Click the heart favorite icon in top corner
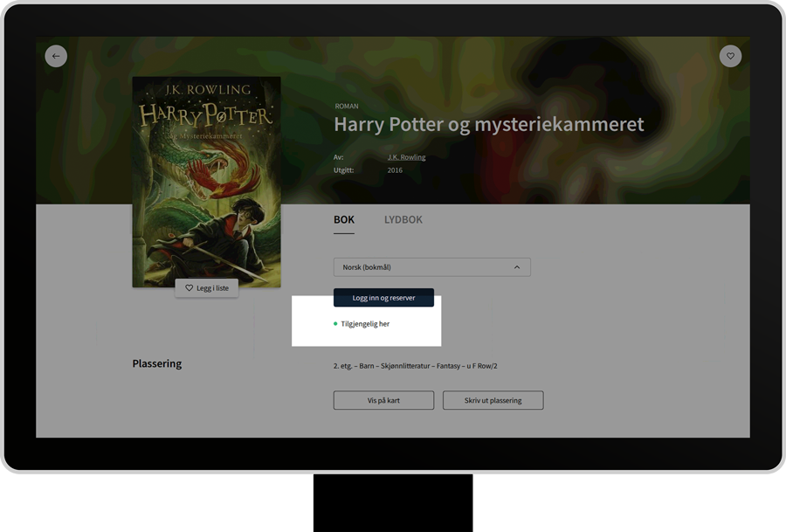Screen dimensions: 786x532 pos(730,56)
